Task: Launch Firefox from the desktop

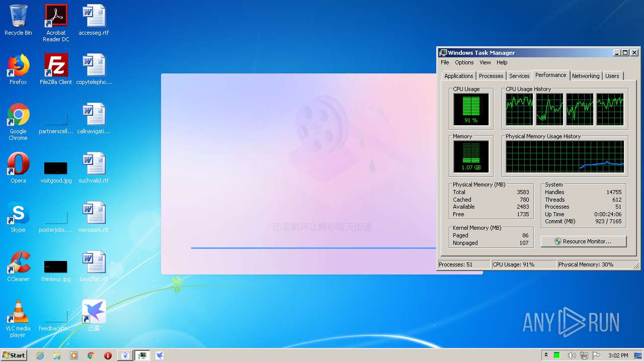Action: pyautogui.click(x=18, y=69)
